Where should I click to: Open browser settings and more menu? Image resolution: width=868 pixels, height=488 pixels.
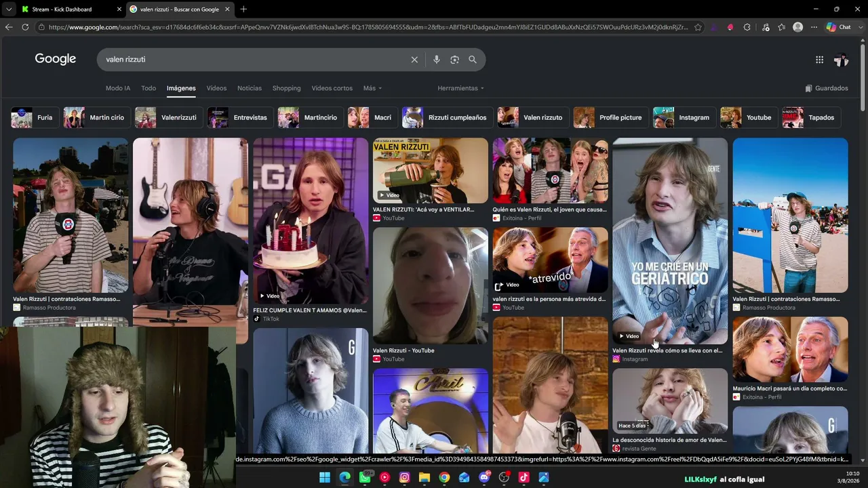coord(814,27)
